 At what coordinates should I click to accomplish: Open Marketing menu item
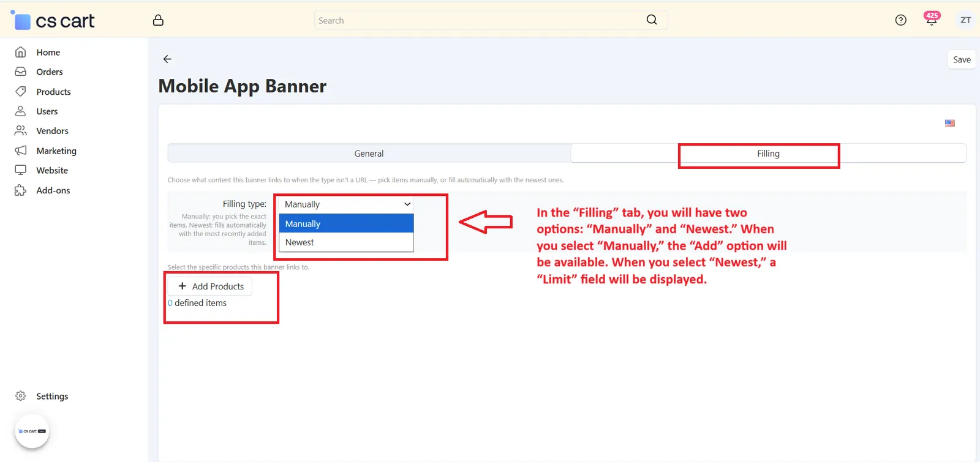point(56,151)
